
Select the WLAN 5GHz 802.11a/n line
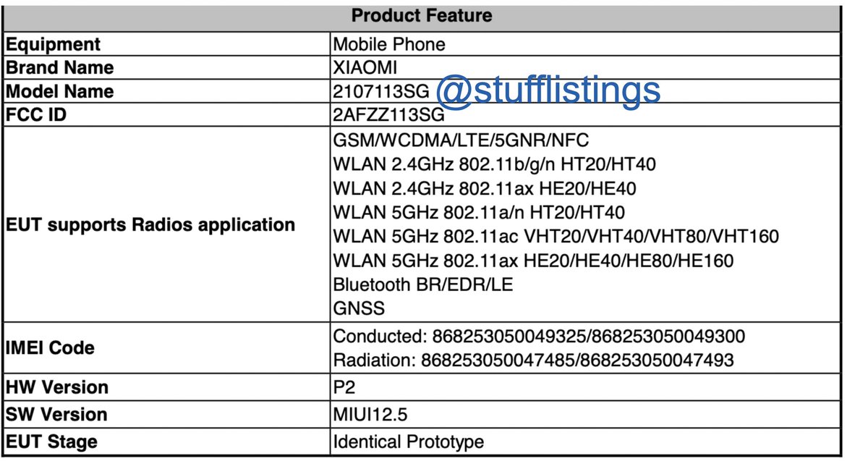pos(479,214)
